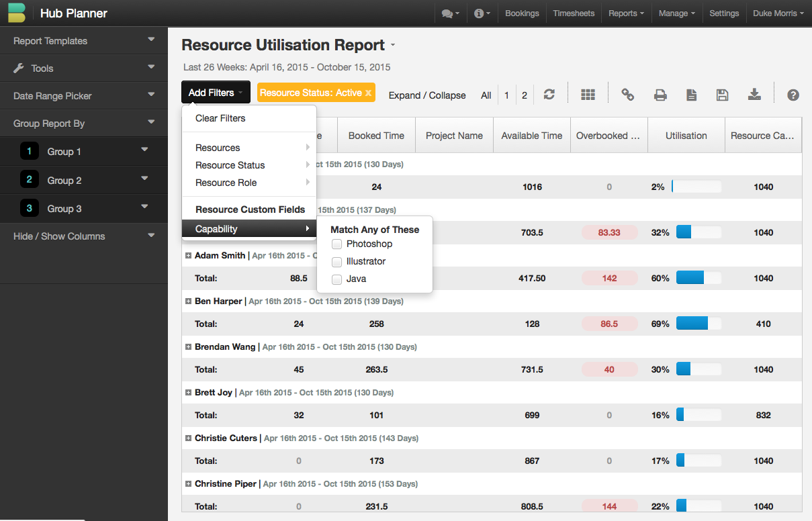
Task: Select the Capability menu item
Action: pyautogui.click(x=249, y=229)
